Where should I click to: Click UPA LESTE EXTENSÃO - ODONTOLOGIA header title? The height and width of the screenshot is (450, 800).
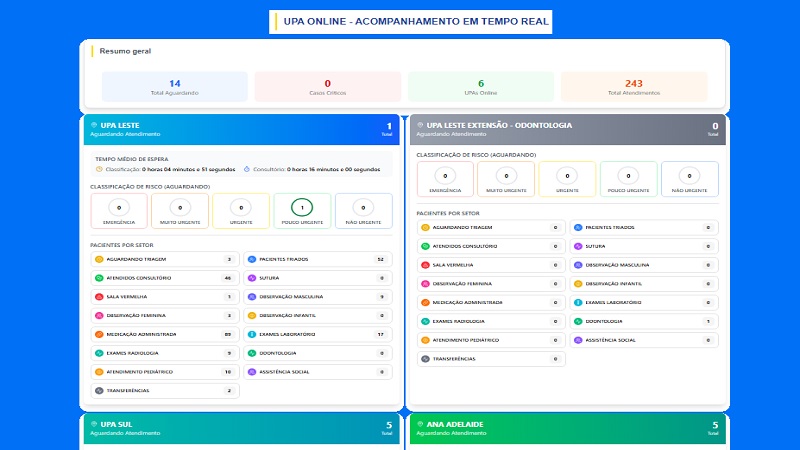(499, 125)
